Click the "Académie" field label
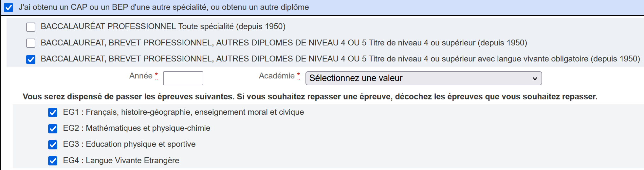The image size is (644, 170). [277, 76]
